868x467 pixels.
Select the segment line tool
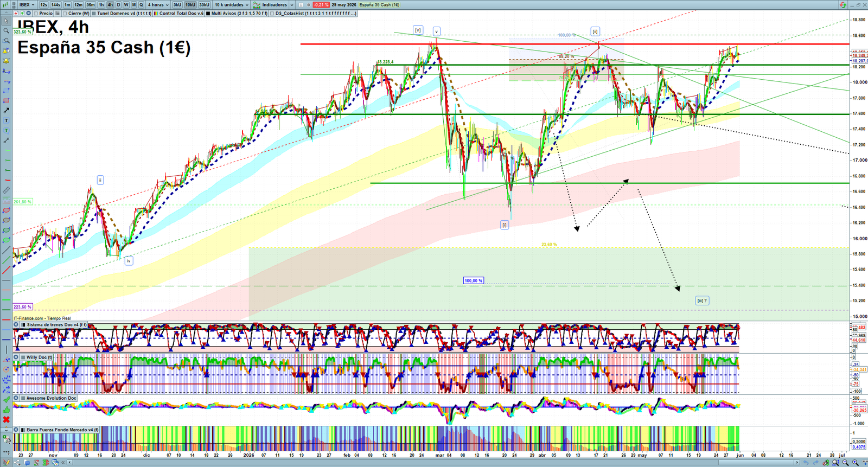pyautogui.click(x=6, y=140)
